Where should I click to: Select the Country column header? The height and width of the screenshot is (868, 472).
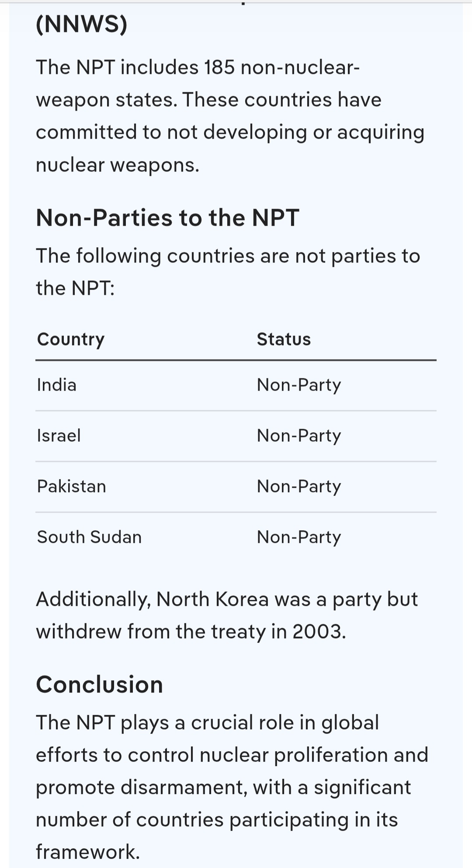pos(71,339)
